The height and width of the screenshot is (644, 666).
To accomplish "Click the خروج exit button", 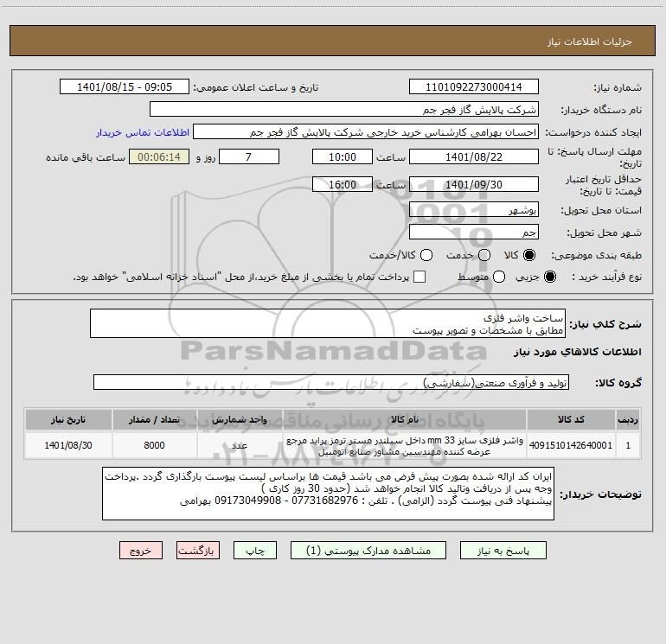I will (x=141, y=551).
